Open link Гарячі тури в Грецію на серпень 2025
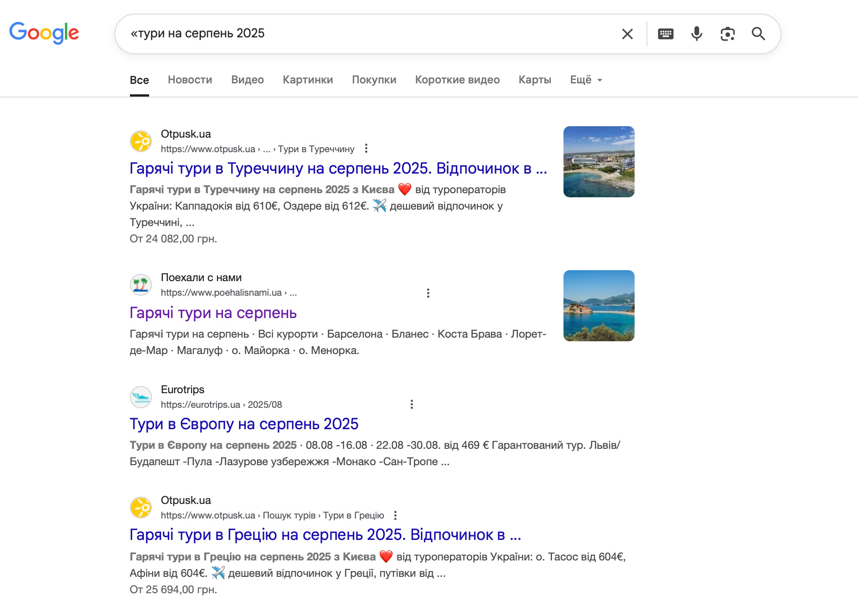858x616 pixels. 326,535
